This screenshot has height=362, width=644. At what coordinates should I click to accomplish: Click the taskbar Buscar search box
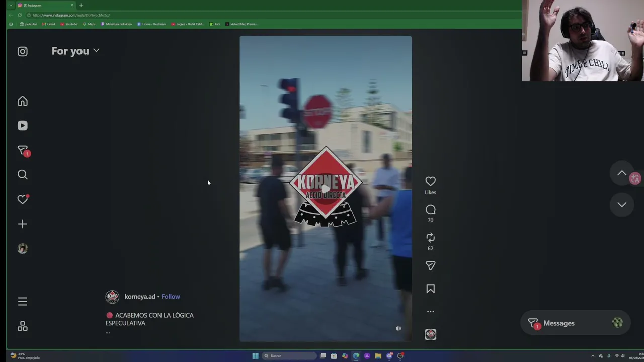289,356
